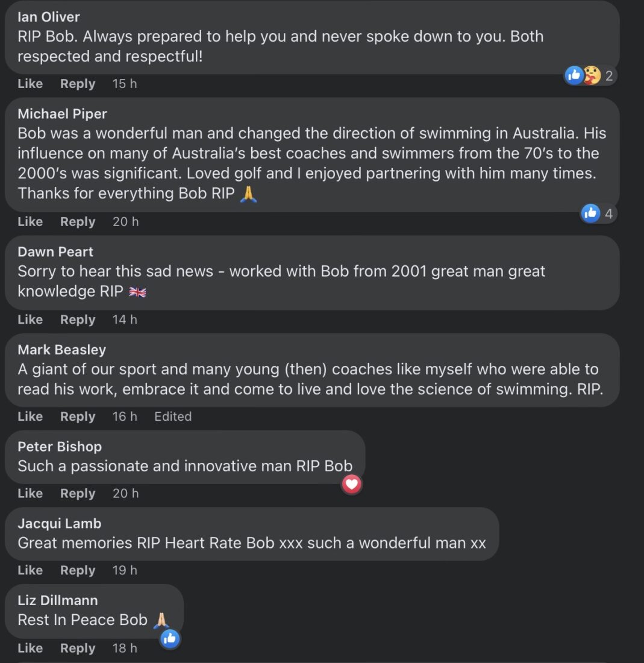Open Michael Piper's profile name
644x663 pixels.
tap(62, 114)
